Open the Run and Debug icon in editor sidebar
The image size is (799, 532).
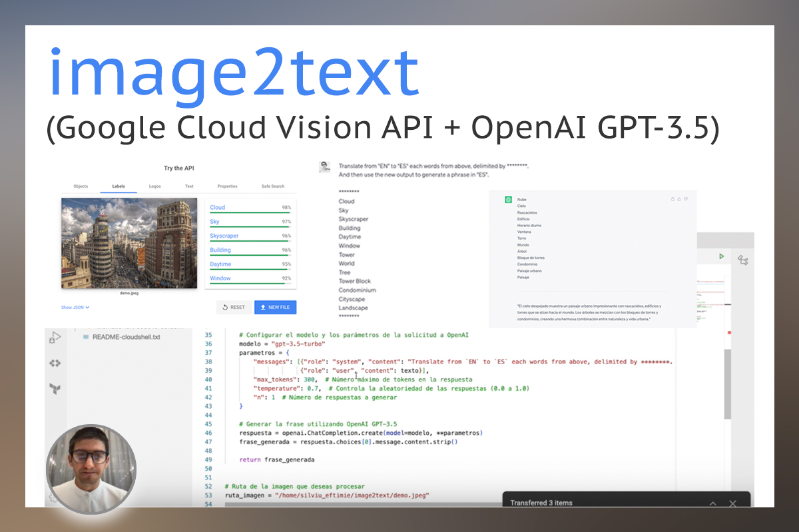[x=55, y=338]
